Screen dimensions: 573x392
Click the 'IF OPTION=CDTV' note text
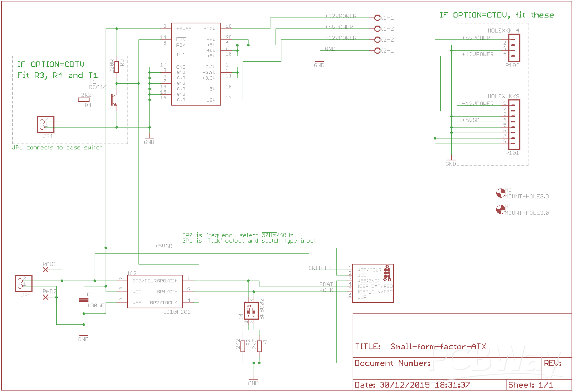(x=51, y=64)
